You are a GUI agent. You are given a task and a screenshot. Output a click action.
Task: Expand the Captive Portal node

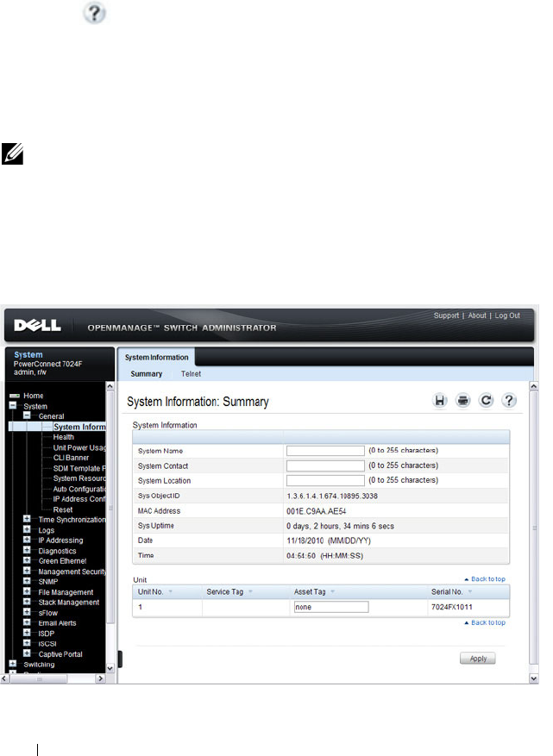pos(27,653)
